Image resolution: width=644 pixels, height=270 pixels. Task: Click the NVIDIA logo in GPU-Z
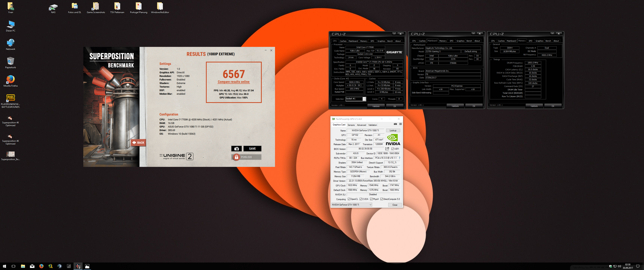393,140
